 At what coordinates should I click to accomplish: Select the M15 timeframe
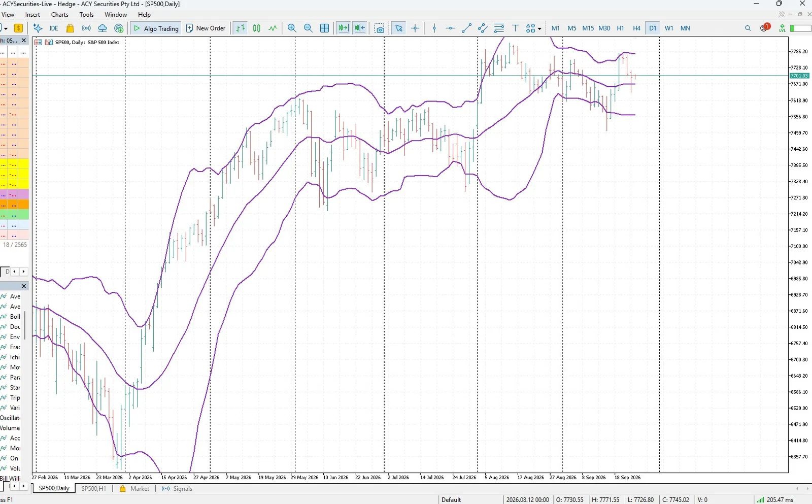click(588, 28)
